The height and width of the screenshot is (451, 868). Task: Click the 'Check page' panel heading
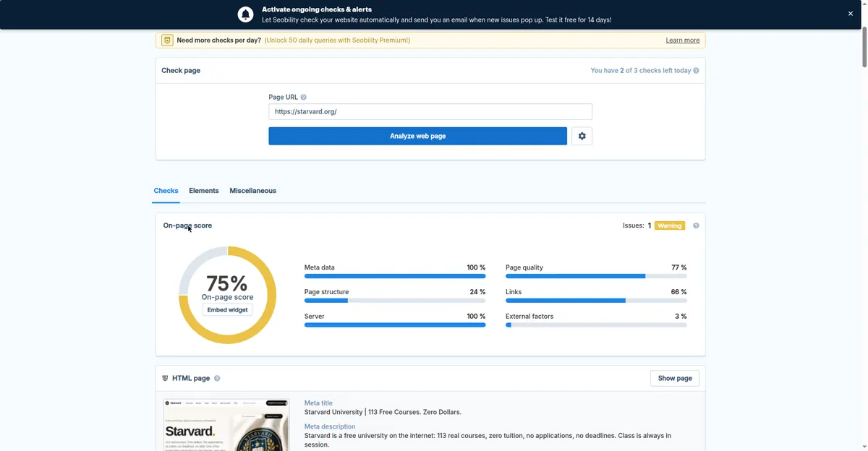[x=181, y=71]
